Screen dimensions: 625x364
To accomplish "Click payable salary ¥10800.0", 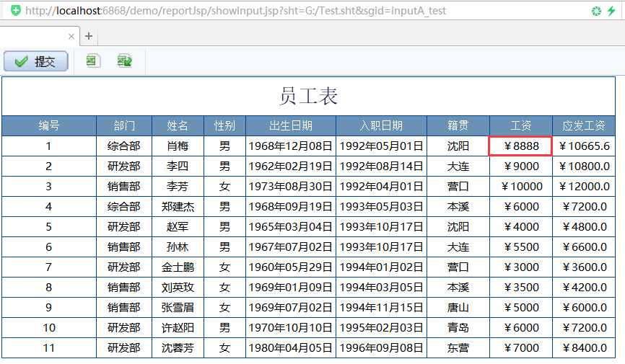I will coord(584,166).
